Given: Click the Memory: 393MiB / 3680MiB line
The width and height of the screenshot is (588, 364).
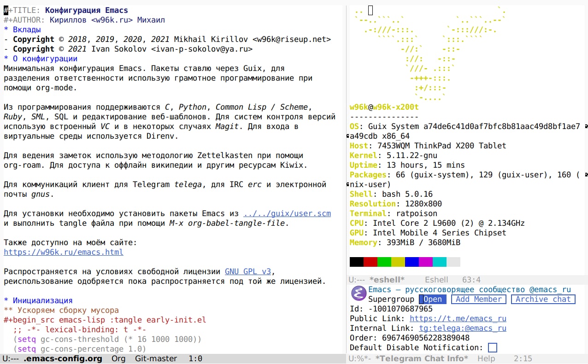Looking at the screenshot, I should [405, 242].
